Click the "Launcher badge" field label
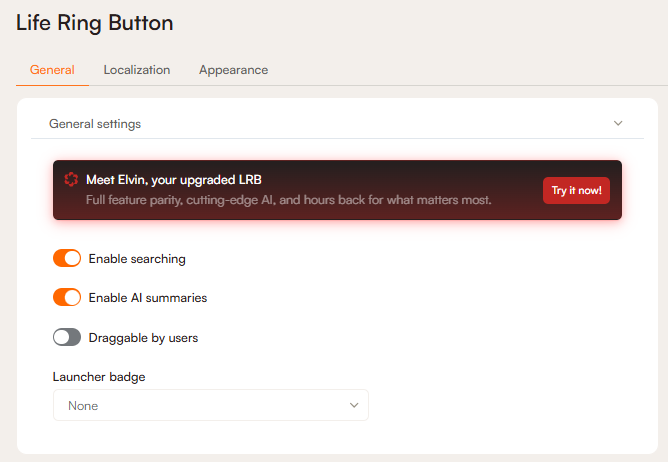The height and width of the screenshot is (462, 668). click(x=99, y=377)
